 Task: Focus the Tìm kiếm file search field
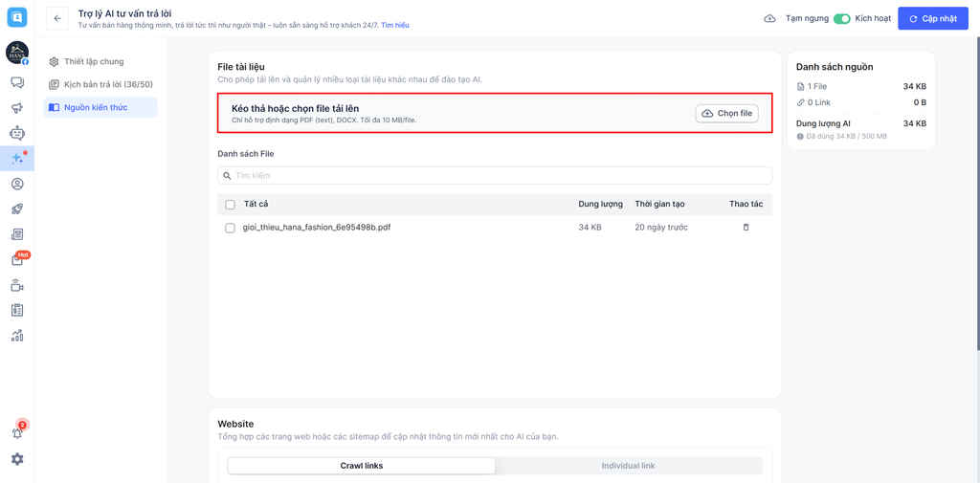coord(498,176)
